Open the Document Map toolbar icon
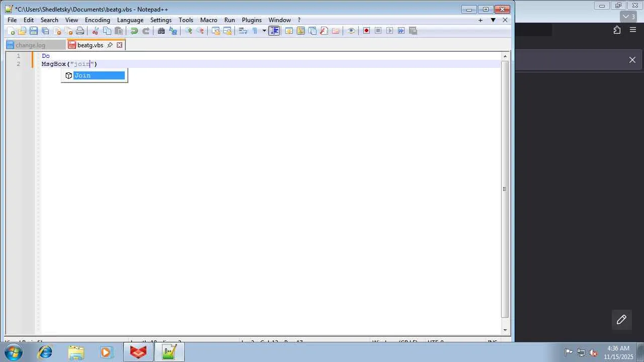The width and height of the screenshot is (644, 362). point(300,31)
